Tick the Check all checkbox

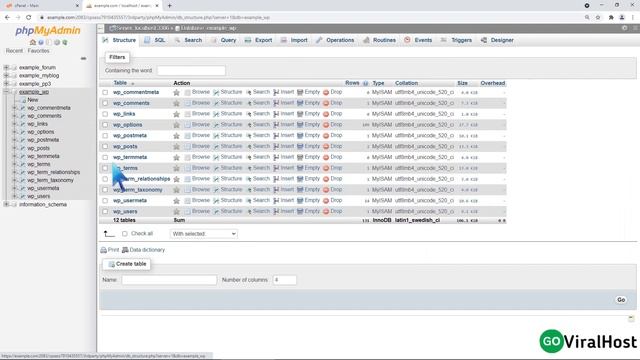pyautogui.click(x=125, y=234)
